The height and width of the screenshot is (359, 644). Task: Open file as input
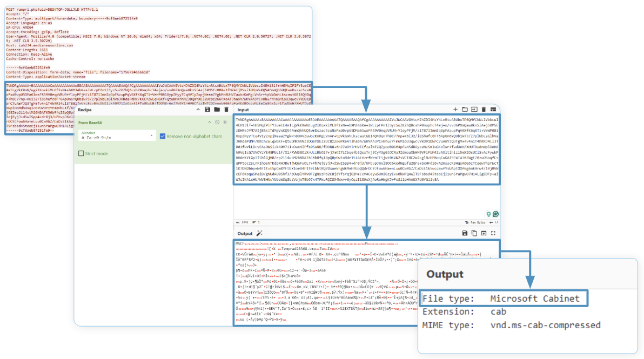474,110
